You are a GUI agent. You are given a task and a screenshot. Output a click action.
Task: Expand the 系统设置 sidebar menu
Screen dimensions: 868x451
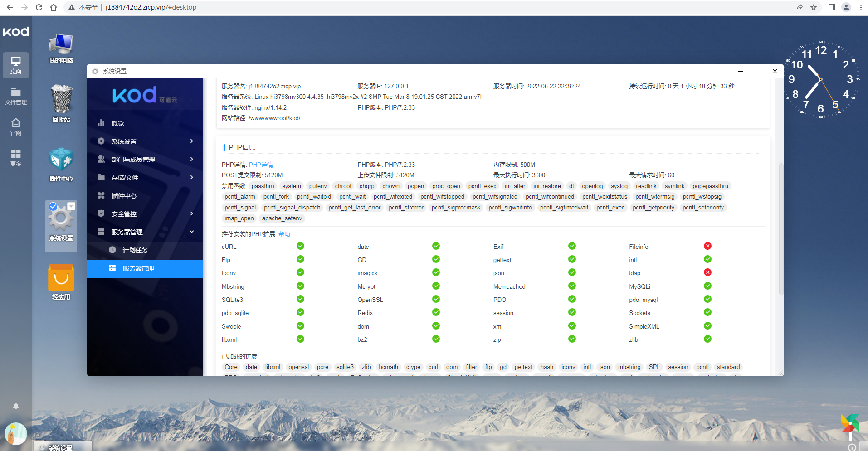coord(145,141)
